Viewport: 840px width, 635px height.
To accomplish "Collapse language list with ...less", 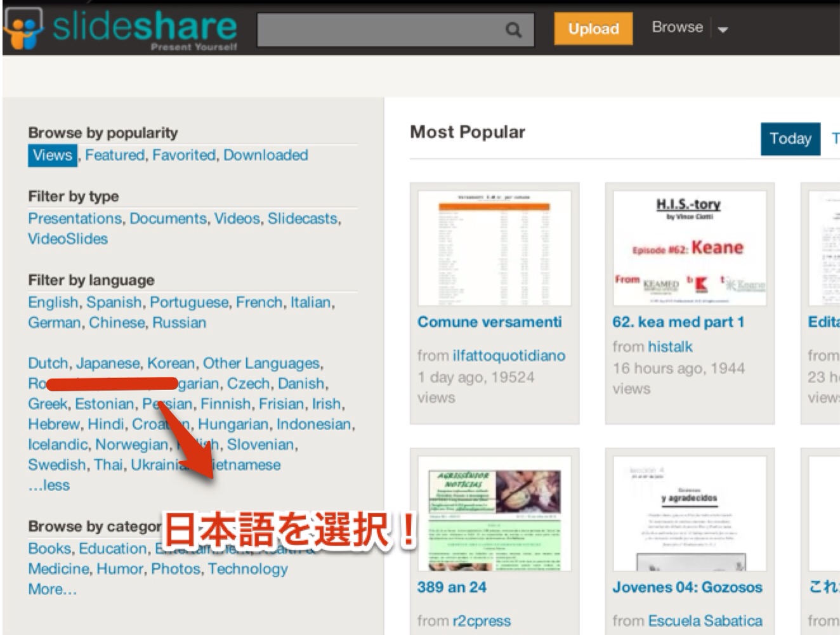I will click(x=49, y=485).
